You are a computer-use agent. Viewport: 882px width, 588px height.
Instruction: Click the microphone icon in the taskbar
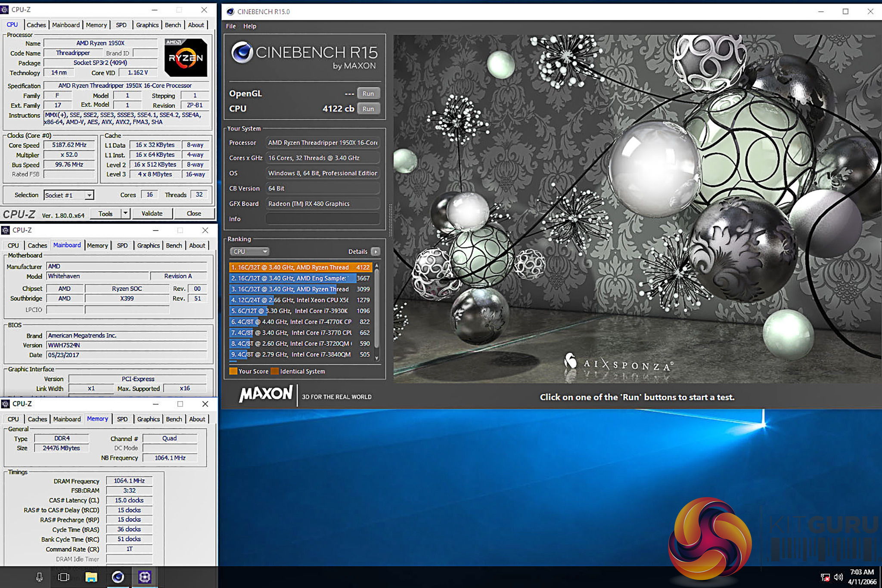pos(39,577)
